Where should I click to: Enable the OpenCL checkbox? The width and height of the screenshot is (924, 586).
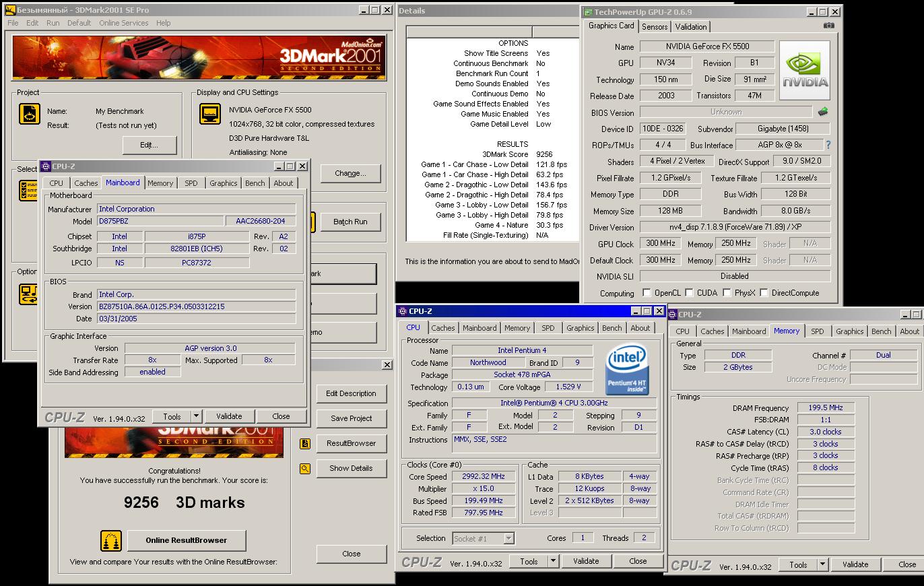(647, 293)
